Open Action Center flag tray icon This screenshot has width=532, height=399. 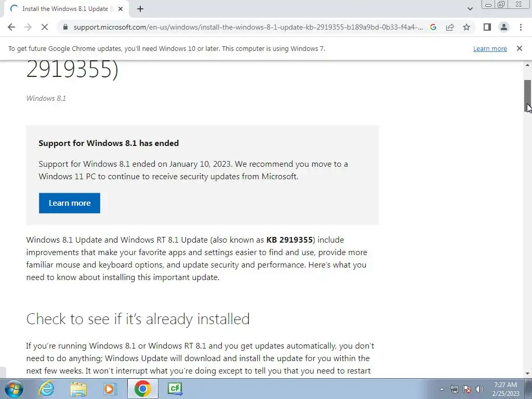(x=467, y=389)
